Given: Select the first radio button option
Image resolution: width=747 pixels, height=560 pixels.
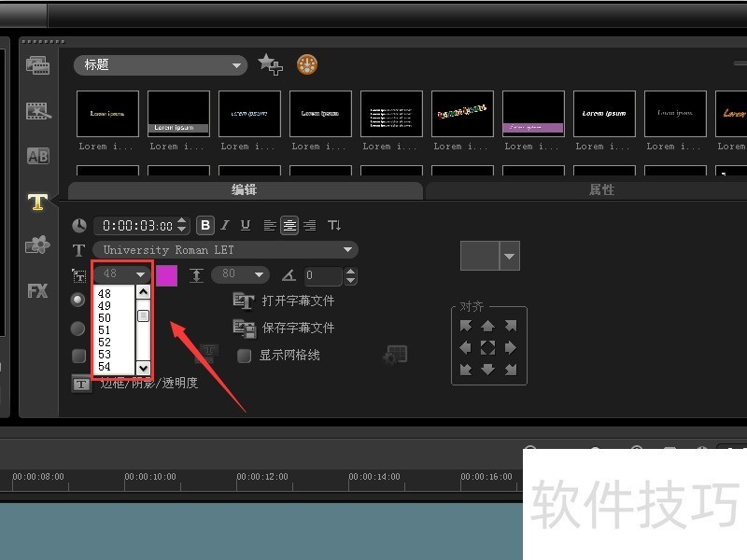Looking at the screenshot, I should (78, 300).
